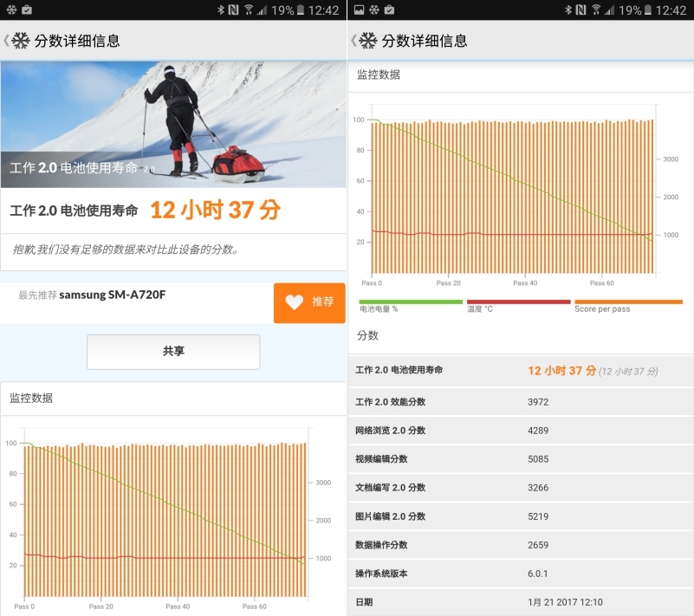Tap battery icon in left status bar
Viewport: 694px width, 616px height.
pyautogui.click(x=300, y=10)
